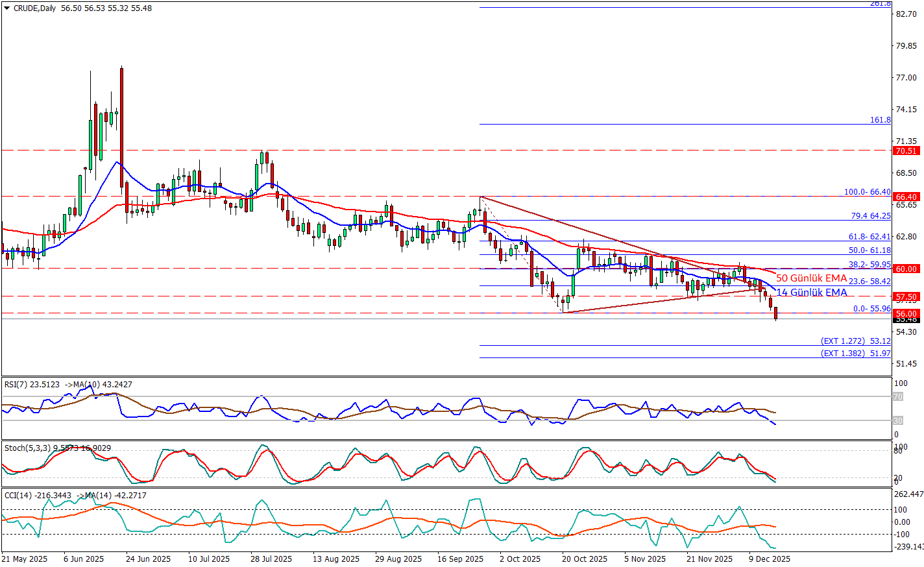Click the CRUDE,Daily chart title text
The width and height of the screenshot is (924, 567).
35,8
